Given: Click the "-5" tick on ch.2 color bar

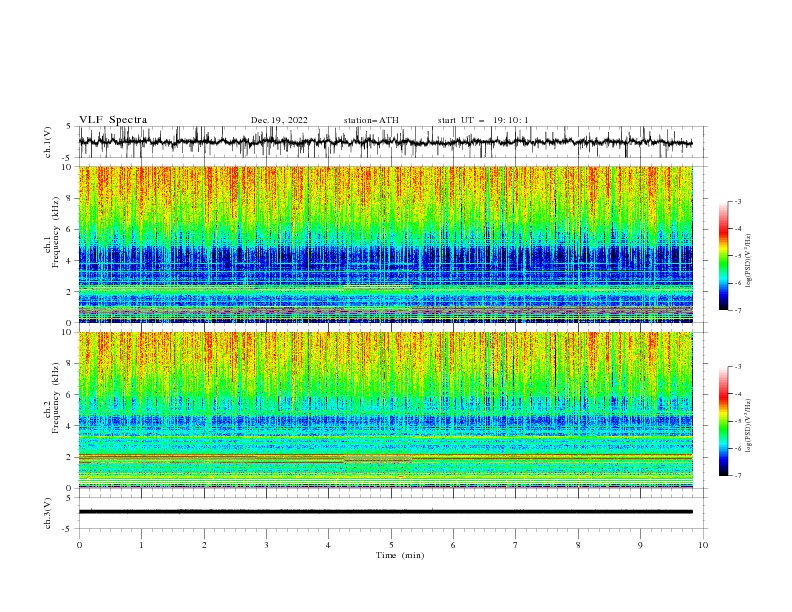Looking at the screenshot, I should click(738, 421).
